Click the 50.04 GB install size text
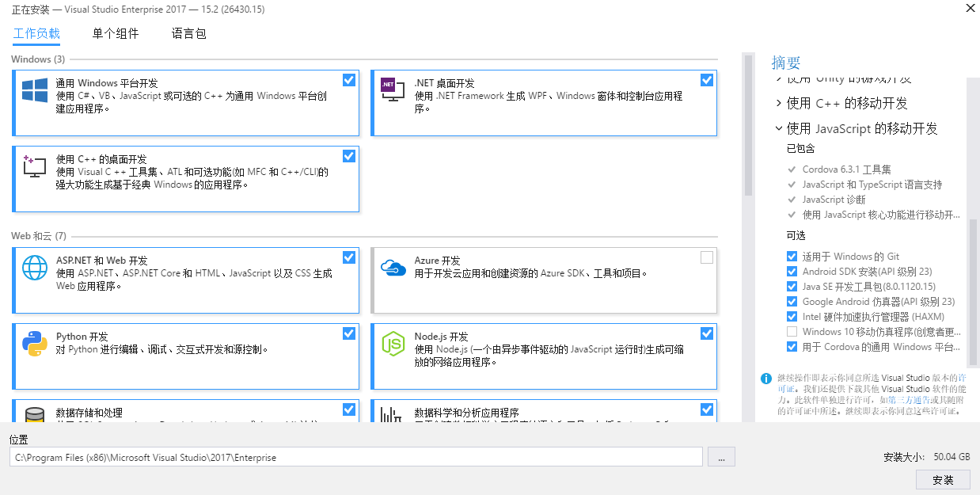This screenshot has width=980, height=495. [952, 457]
